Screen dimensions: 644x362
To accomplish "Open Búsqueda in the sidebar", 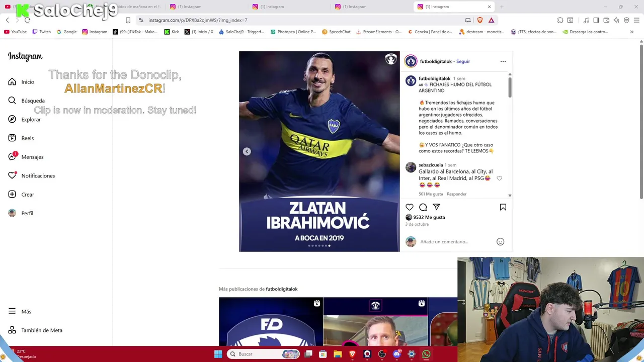I will [x=26, y=101].
